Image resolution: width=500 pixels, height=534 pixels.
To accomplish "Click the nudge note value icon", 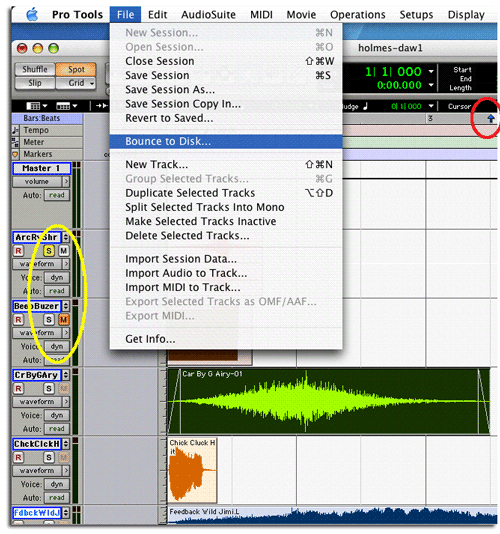I will coord(365,106).
